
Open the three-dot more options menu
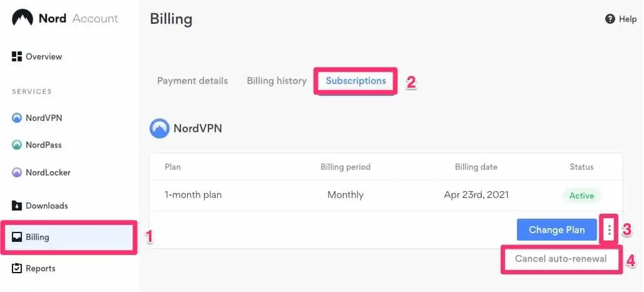pos(609,230)
